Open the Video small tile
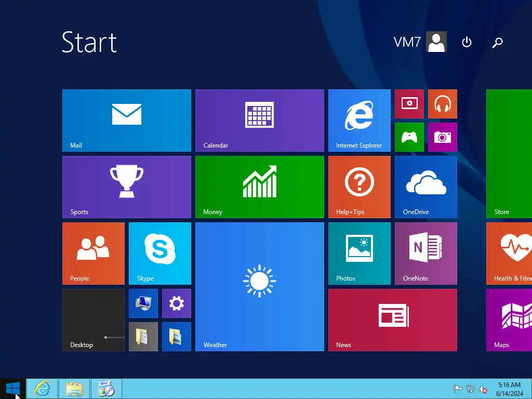532x399 pixels. 409,104
